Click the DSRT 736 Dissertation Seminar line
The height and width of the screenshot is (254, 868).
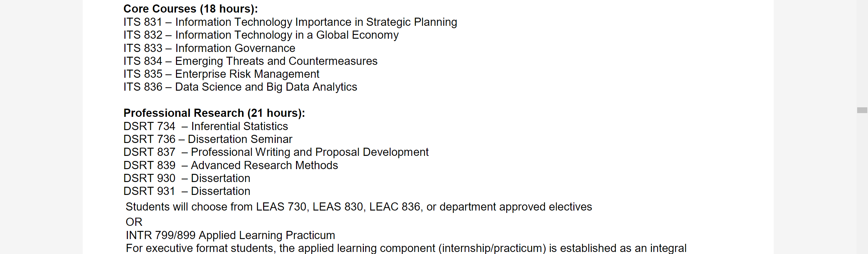pyautogui.click(x=208, y=139)
